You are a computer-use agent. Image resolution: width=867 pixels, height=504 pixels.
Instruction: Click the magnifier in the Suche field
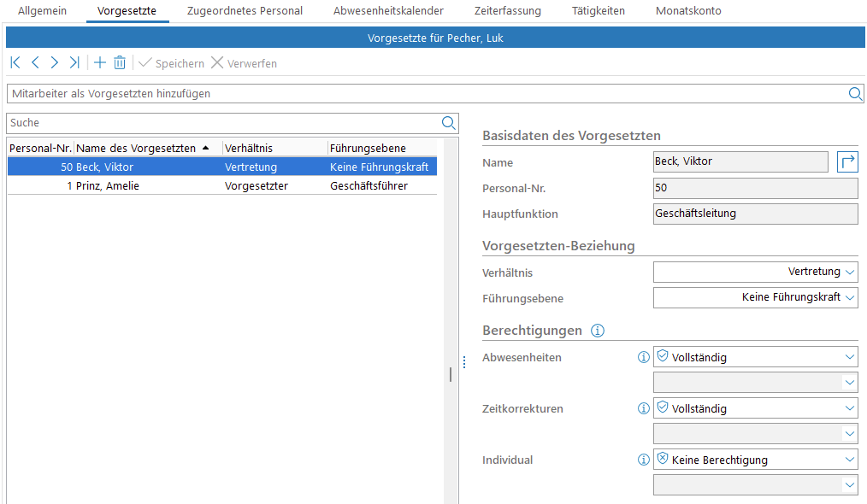pos(449,123)
